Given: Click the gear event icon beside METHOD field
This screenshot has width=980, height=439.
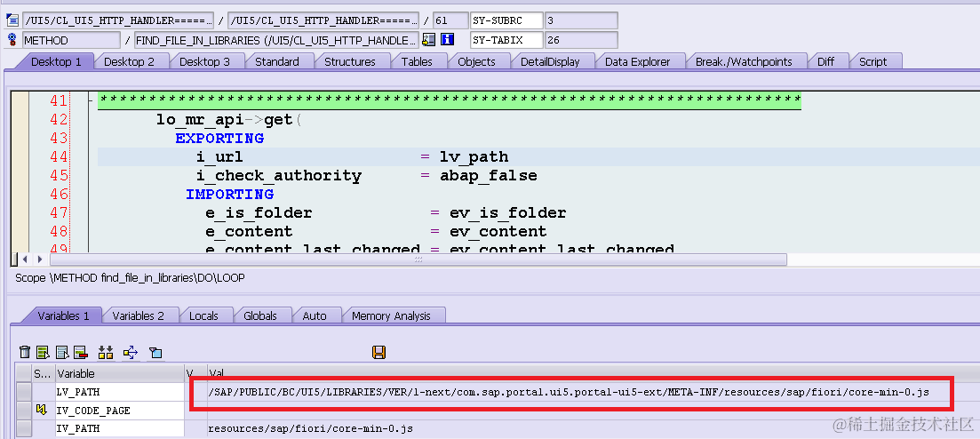Looking at the screenshot, I should (x=12, y=40).
